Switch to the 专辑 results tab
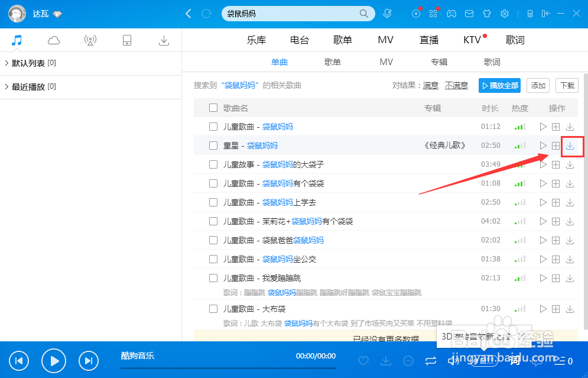The height and width of the screenshot is (378, 588). pos(439,62)
